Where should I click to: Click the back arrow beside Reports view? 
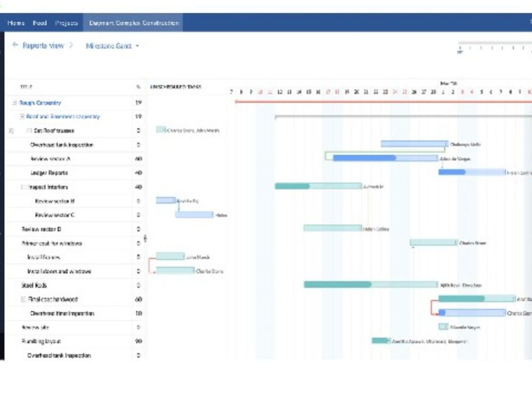point(15,45)
